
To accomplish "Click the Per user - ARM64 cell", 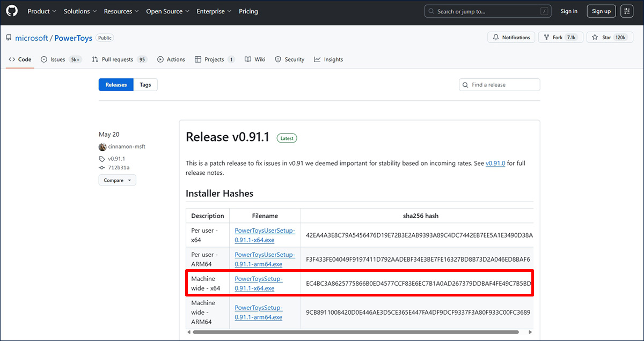I will click(x=208, y=260).
